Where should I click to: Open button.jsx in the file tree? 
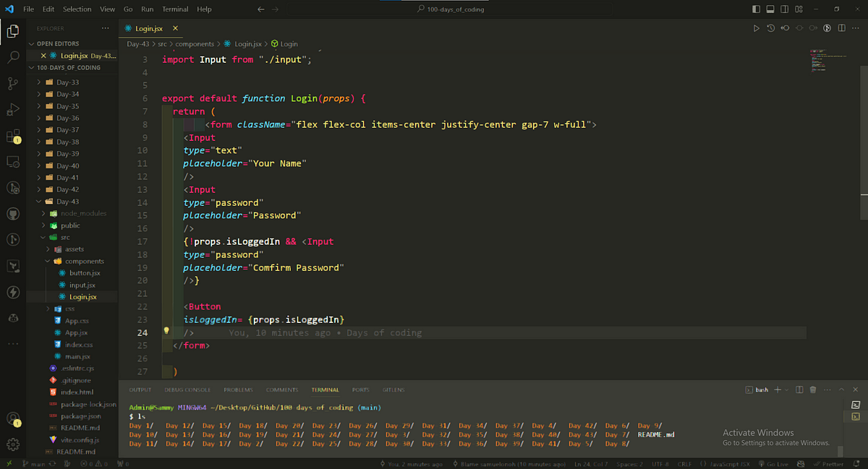[85, 273]
